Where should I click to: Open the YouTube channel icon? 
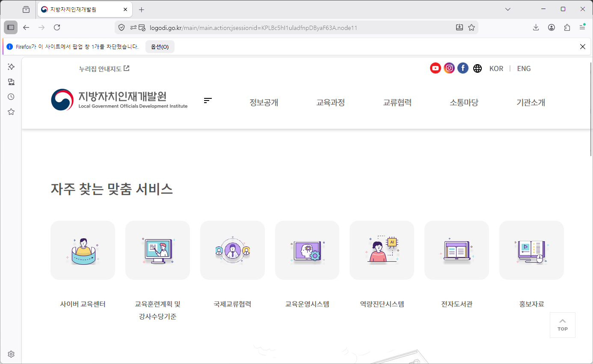(x=436, y=68)
